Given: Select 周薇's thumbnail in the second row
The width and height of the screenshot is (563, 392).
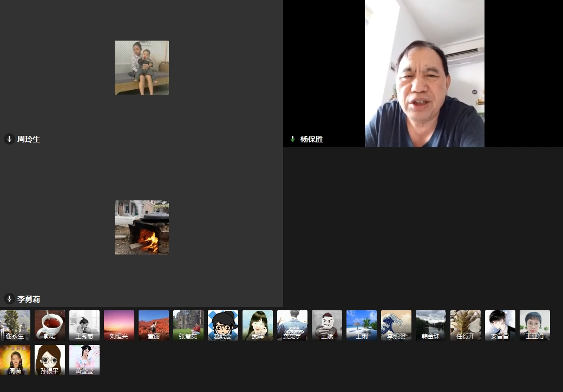Looking at the screenshot, I should (15, 360).
